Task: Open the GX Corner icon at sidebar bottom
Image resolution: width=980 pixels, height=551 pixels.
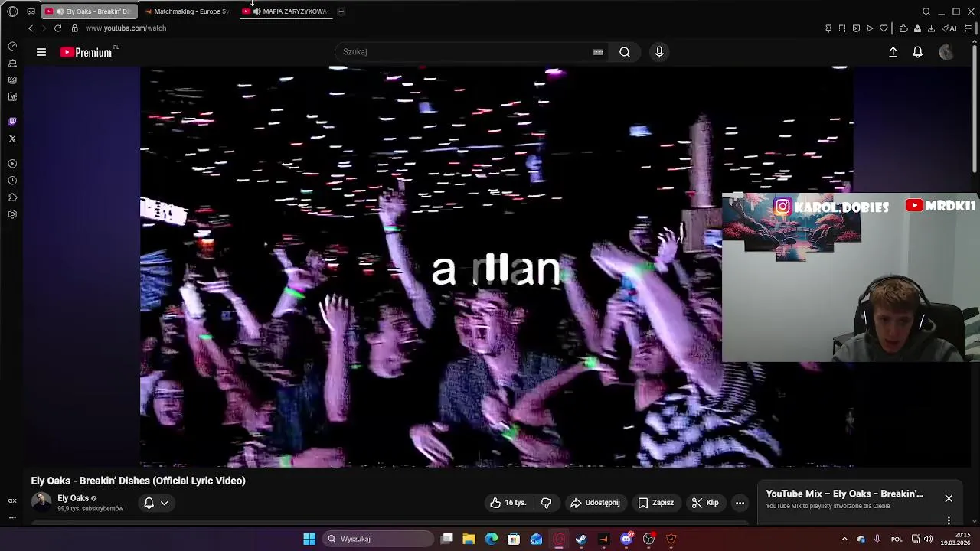Action: click(x=12, y=500)
